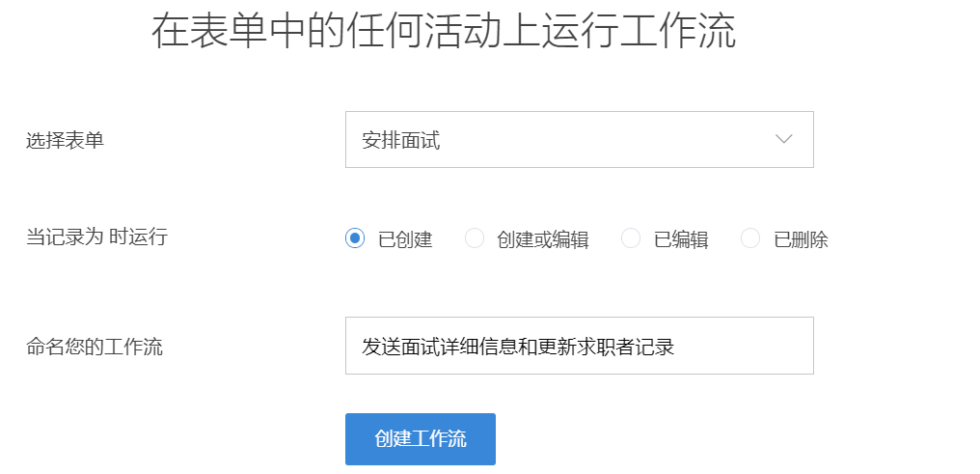
Task: Click the 选择表单 field label
Action: (x=65, y=140)
